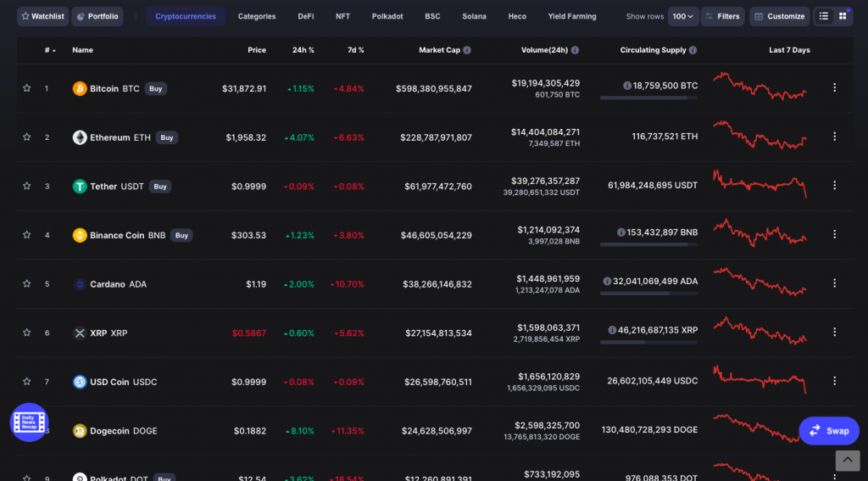Toggle watchlist star on USD Coin row
Image resolution: width=868 pixels, height=481 pixels.
(26, 381)
